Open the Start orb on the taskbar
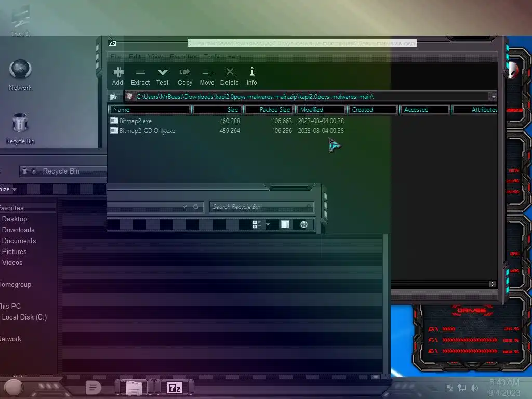Image resolution: width=532 pixels, height=399 pixels. (13, 388)
